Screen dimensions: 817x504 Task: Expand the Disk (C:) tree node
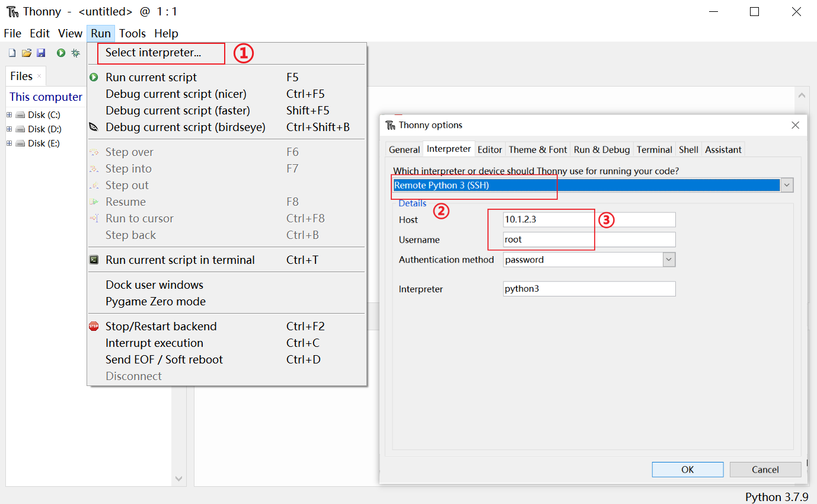(9, 114)
